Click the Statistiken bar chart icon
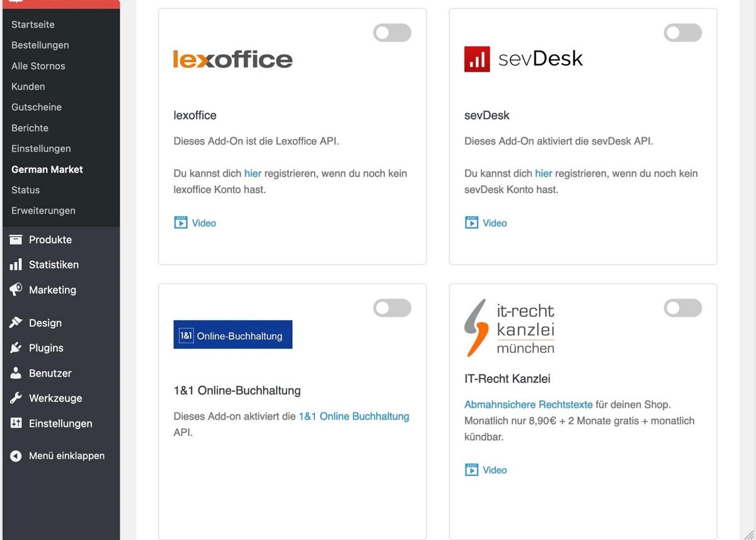The width and height of the screenshot is (756, 540). [16, 265]
